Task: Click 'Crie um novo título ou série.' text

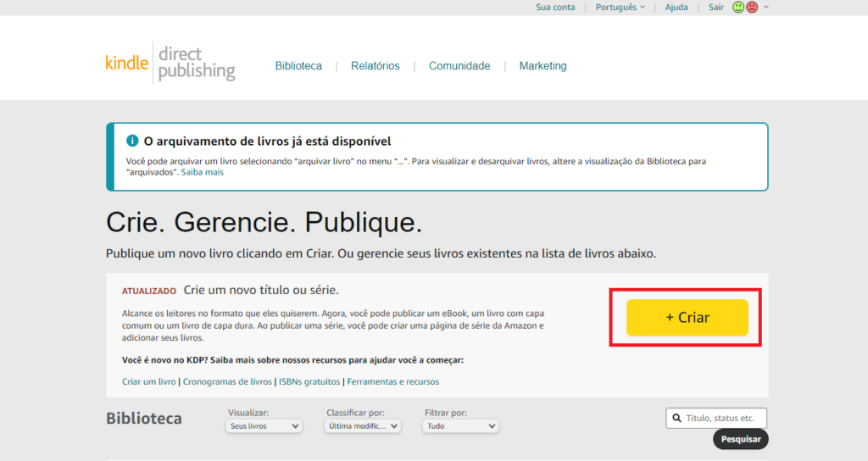Action: (261, 290)
